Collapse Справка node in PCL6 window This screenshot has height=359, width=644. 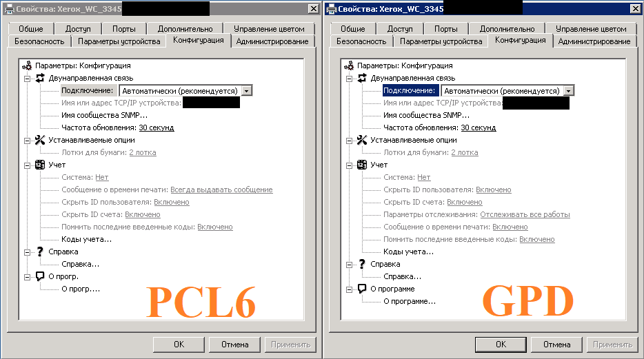pos(27,252)
